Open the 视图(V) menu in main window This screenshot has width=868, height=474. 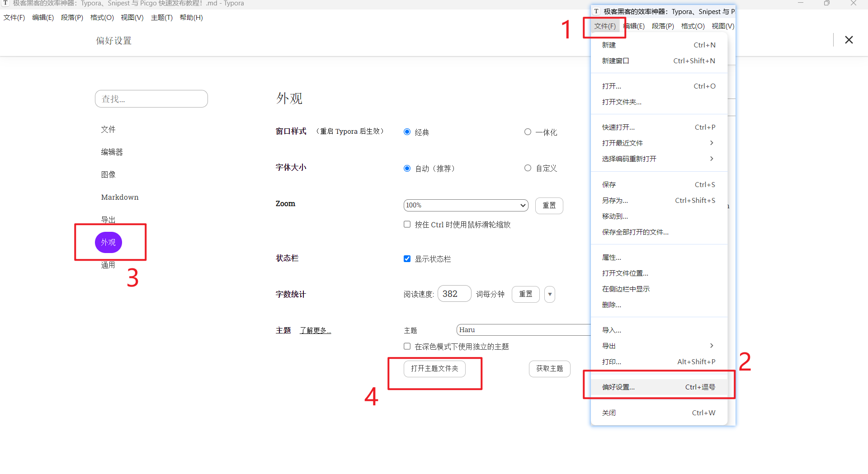point(132,18)
